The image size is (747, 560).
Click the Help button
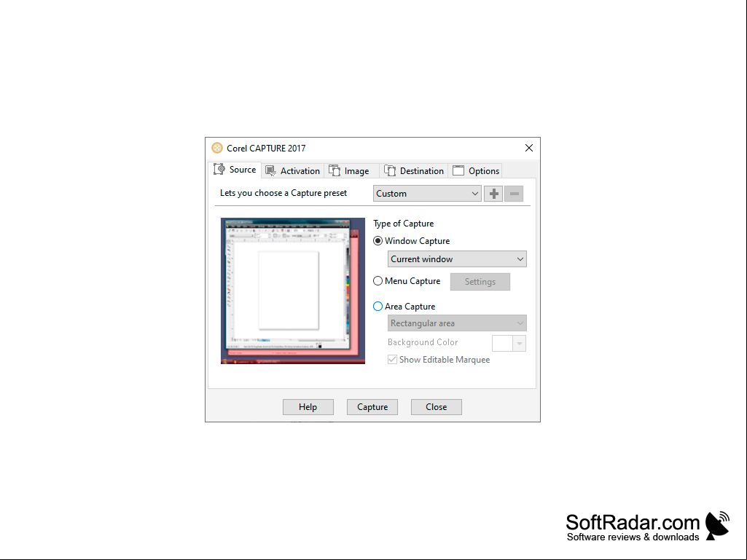point(308,407)
